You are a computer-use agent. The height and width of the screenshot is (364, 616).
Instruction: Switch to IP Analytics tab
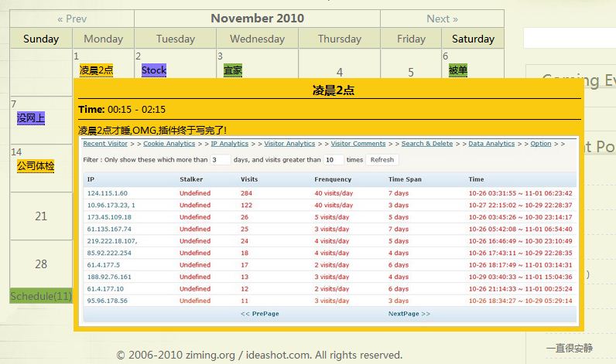[229, 144]
